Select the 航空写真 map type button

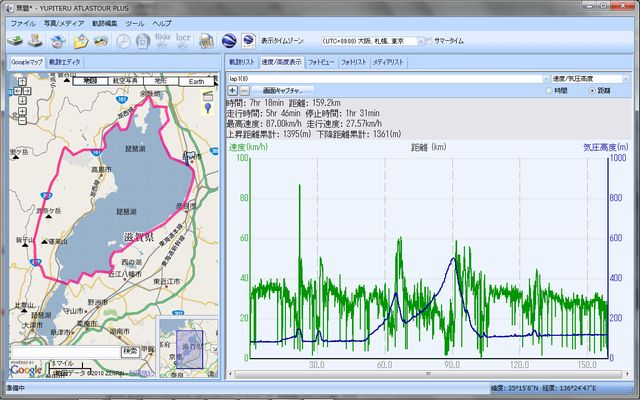(125, 81)
